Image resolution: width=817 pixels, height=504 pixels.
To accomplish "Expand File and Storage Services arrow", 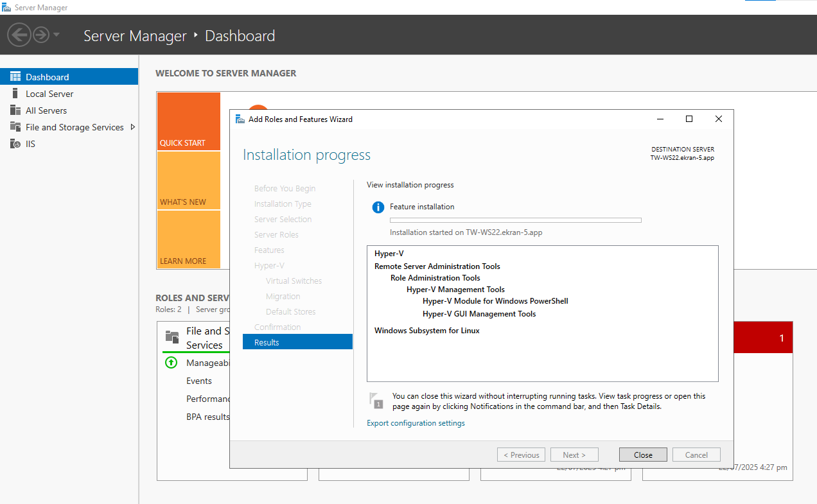I will (x=132, y=127).
